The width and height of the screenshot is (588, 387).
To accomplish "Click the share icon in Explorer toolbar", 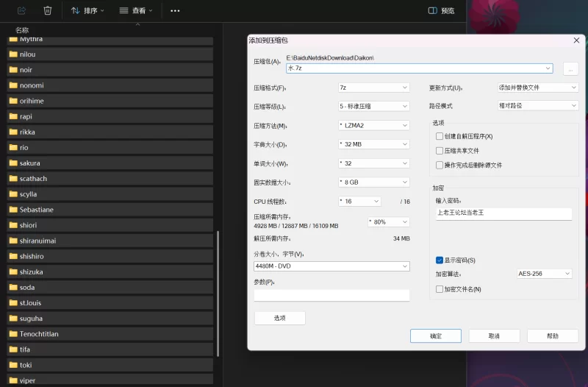I will 21,11.
